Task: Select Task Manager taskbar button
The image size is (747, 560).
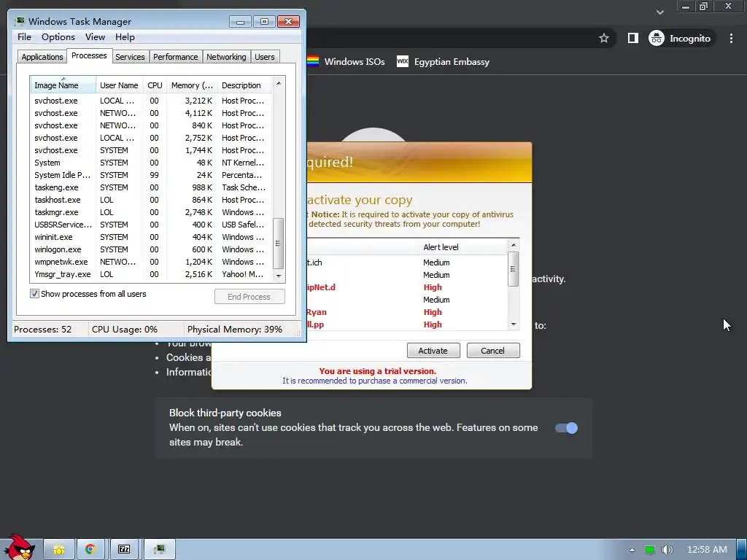Action: pos(160,550)
